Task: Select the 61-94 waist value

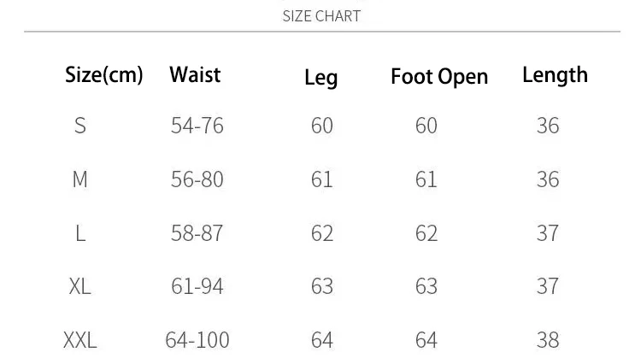Action: [x=197, y=286]
